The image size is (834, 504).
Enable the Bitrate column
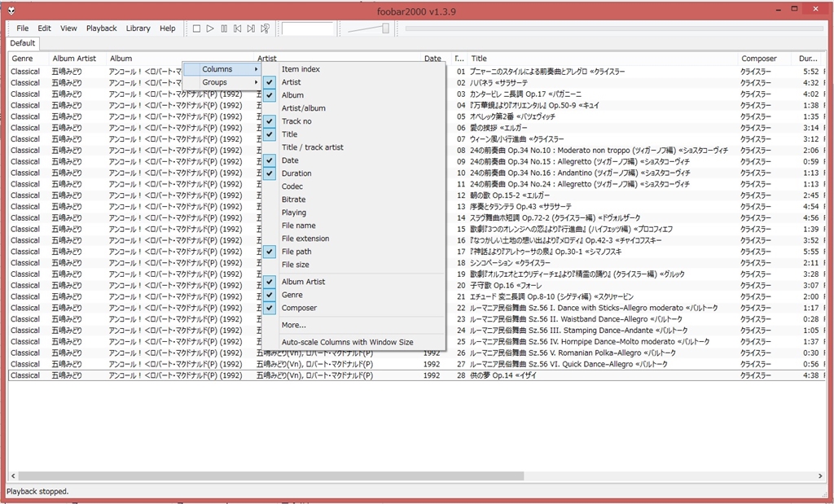click(x=353, y=199)
